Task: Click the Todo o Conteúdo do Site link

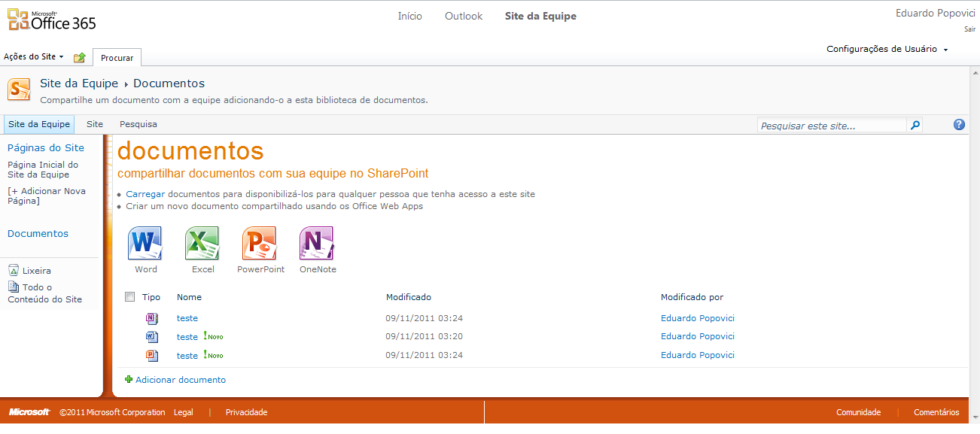Action: (x=45, y=293)
